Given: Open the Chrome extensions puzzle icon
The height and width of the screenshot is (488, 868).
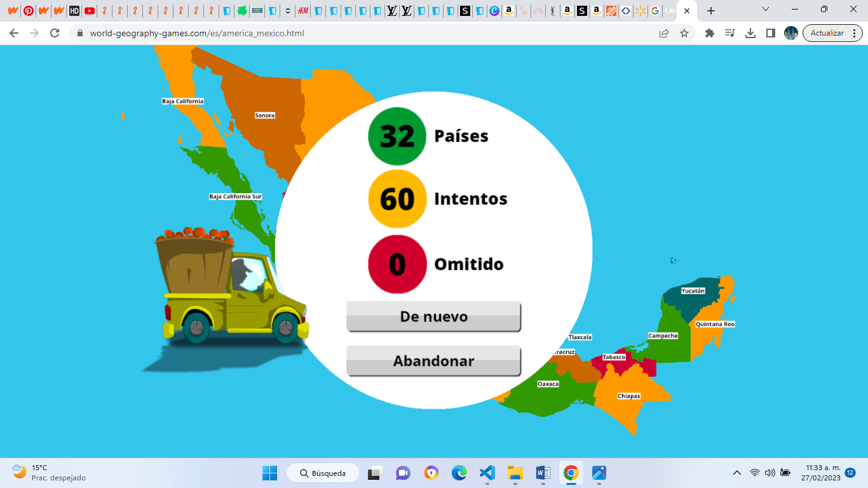Looking at the screenshot, I should coord(710,33).
